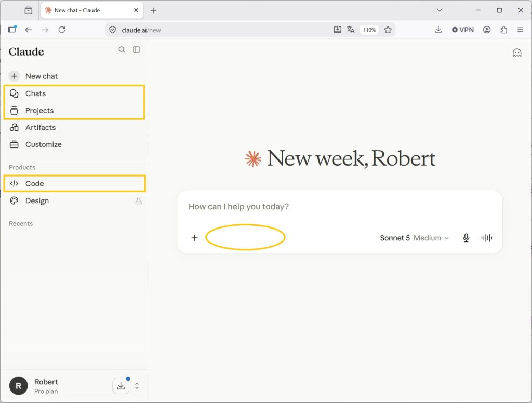The image size is (532, 403).
Task: Click the shield tracking protection icon
Action: tap(112, 30)
